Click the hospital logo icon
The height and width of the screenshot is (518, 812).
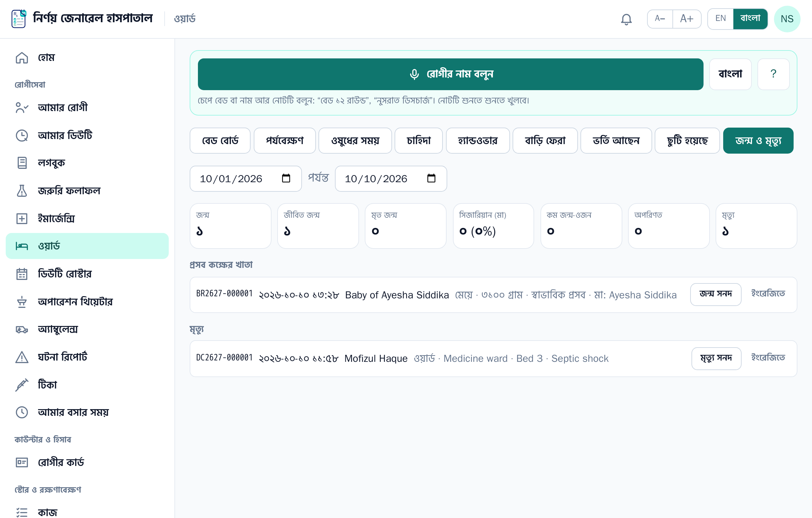click(x=18, y=19)
